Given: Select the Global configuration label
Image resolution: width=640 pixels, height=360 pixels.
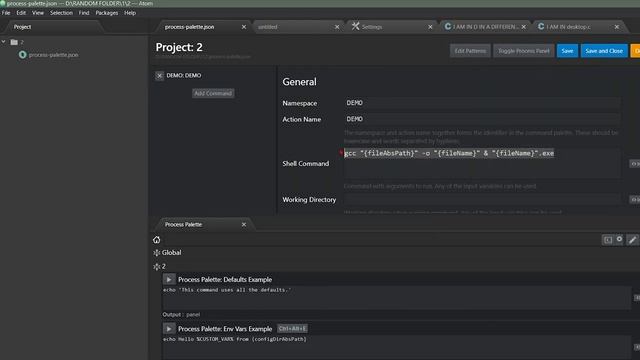Looking at the screenshot, I should (171, 253).
